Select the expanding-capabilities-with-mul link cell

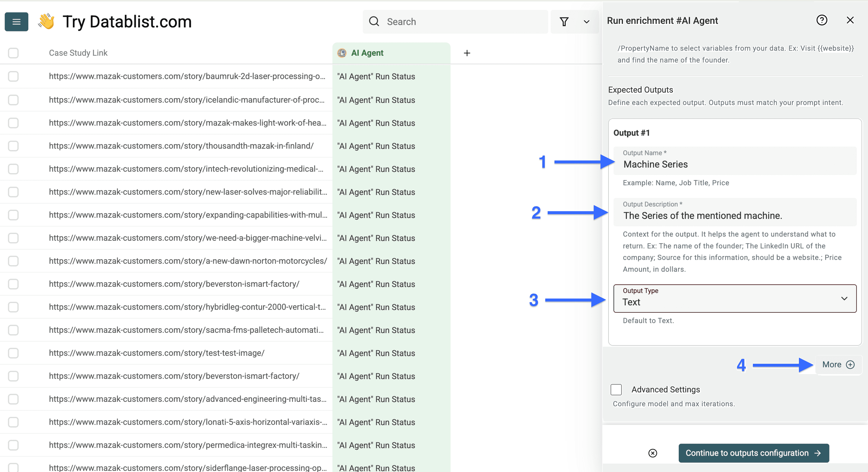pos(188,215)
